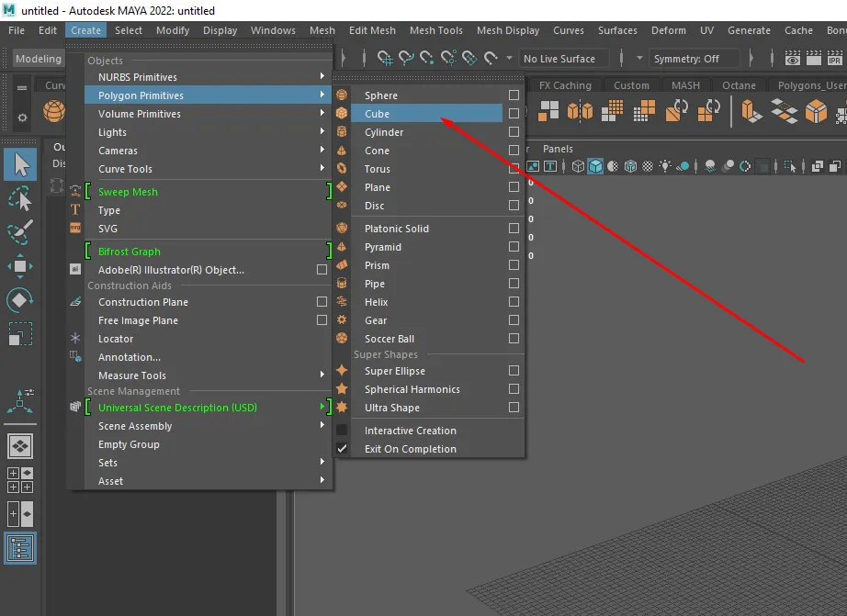847x616 pixels.
Task: Expand Curve Tools submenu
Action: [x=208, y=168]
